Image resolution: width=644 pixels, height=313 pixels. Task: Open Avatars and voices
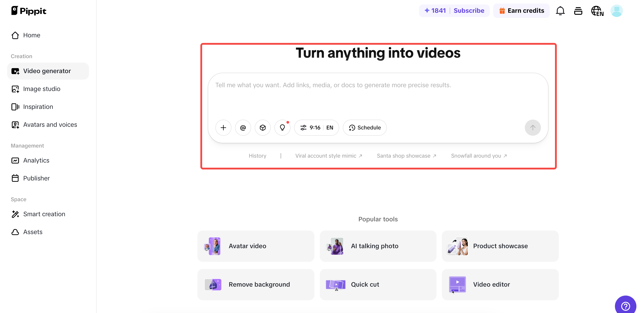point(50,125)
